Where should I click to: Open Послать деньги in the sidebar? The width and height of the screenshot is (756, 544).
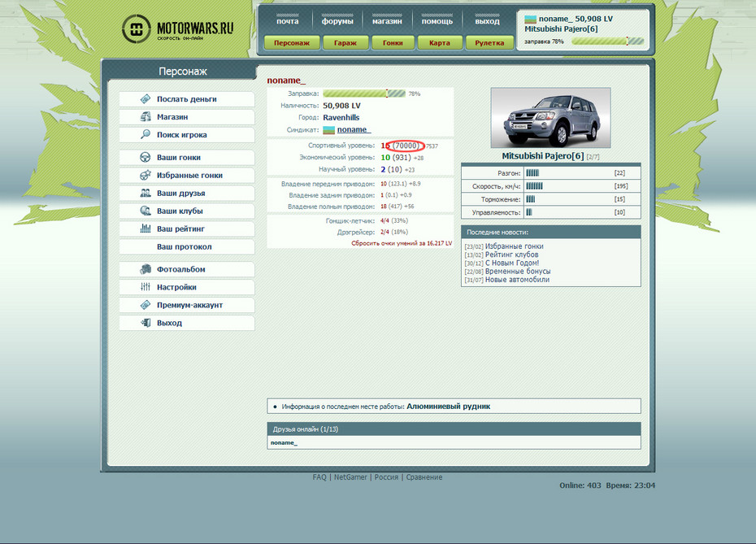click(187, 99)
